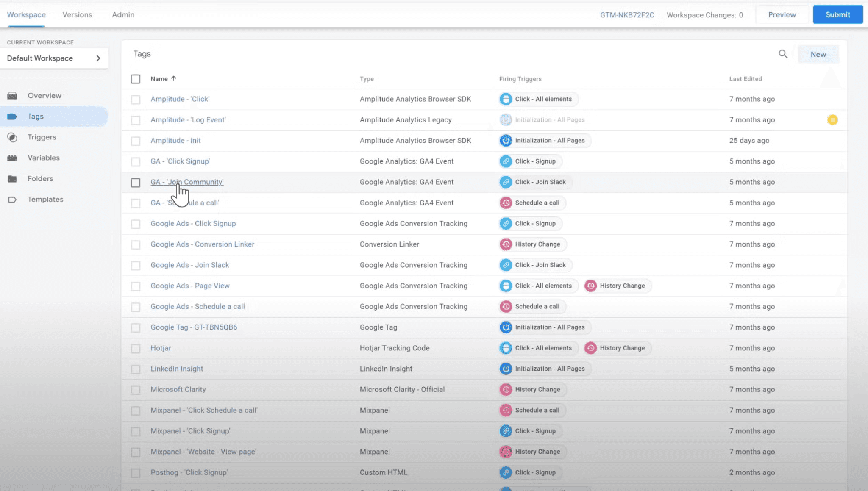Image resolution: width=868 pixels, height=491 pixels.
Task: Click the Firing Triggers column header
Action: pos(520,79)
